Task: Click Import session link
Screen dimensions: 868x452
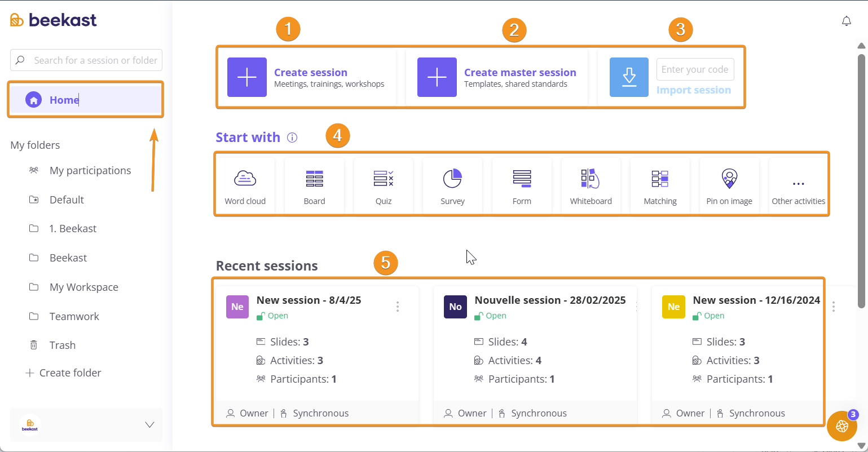Action: [694, 90]
